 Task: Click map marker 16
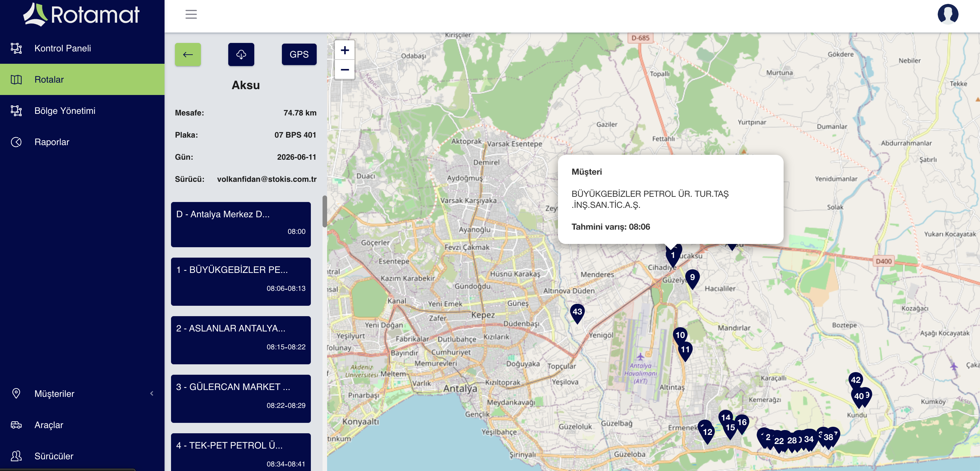click(x=742, y=424)
